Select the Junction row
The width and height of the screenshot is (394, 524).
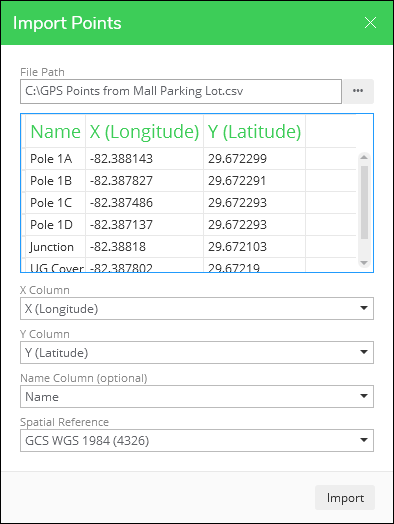point(190,247)
